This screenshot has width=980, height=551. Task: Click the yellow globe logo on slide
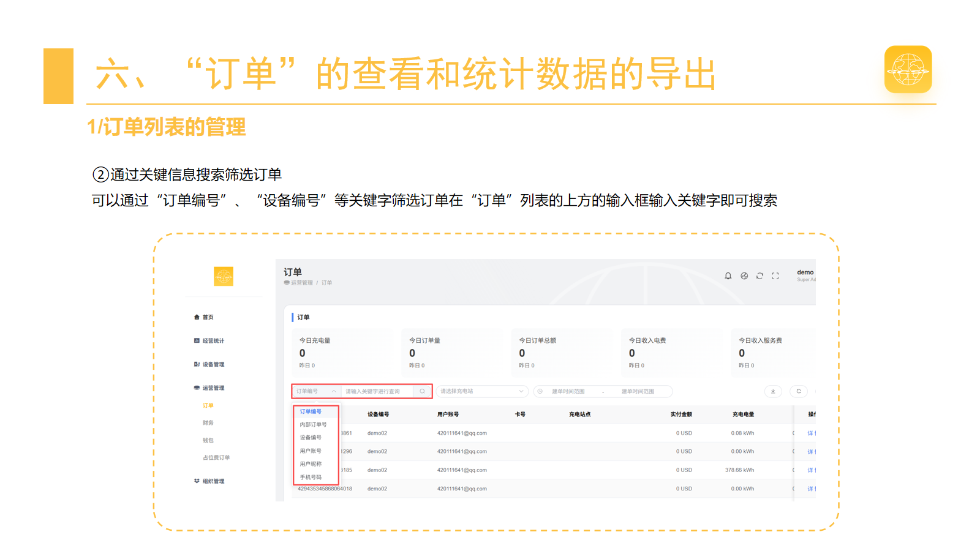908,69
